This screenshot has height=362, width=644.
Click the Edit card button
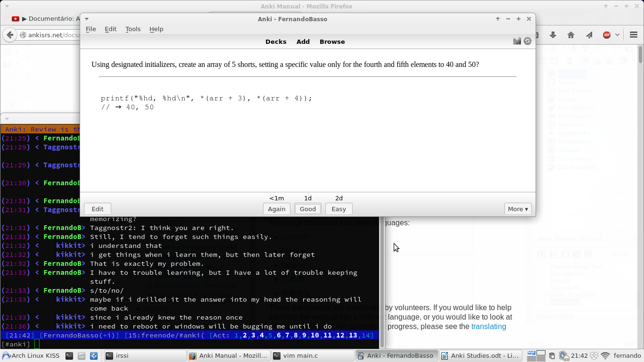click(98, 209)
